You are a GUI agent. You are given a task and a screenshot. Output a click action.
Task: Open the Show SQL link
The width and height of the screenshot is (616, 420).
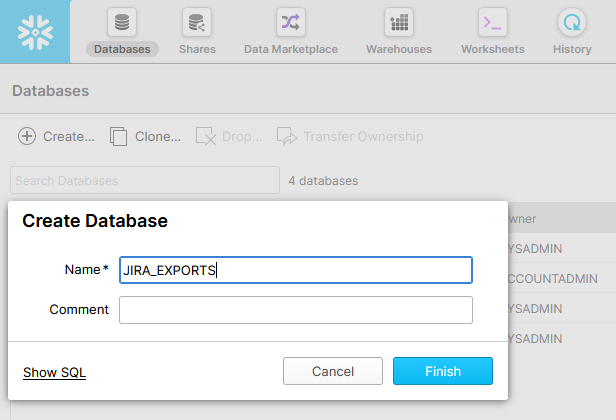tap(54, 372)
